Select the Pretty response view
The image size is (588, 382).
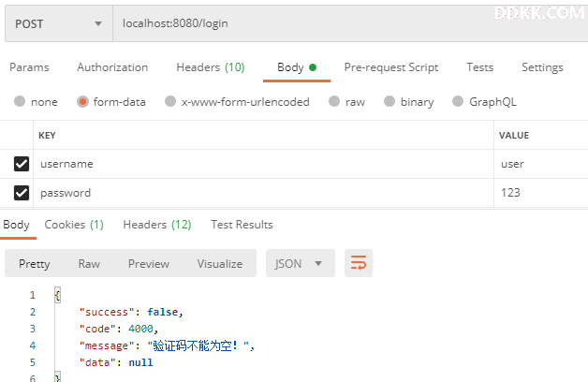[x=35, y=263]
